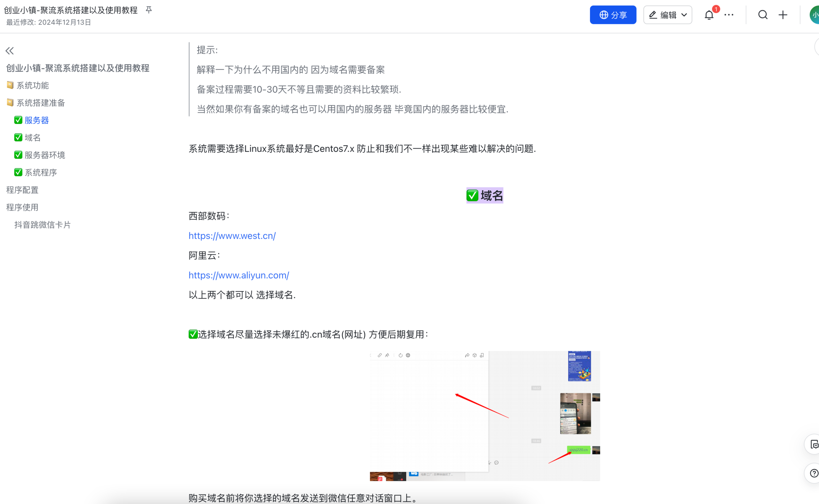This screenshot has height=504, width=819.
Task: Open the more options ellipsis menu
Action: point(728,15)
